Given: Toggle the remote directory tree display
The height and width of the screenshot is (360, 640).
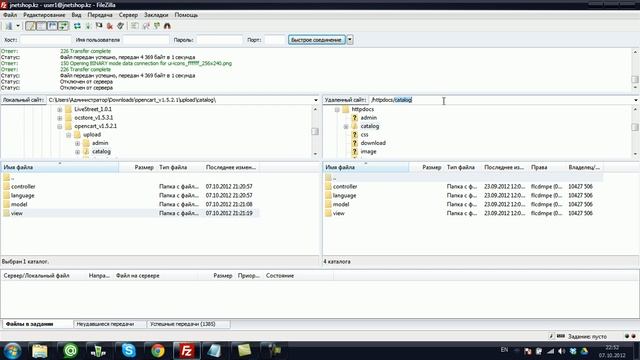Looking at the screenshot, I should point(52,26).
